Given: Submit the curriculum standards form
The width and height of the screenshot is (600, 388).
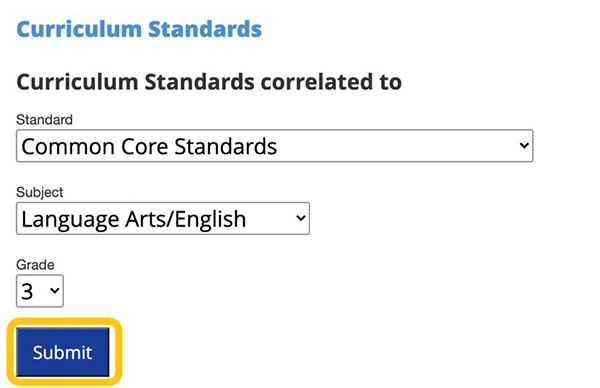Looking at the screenshot, I should [63, 352].
